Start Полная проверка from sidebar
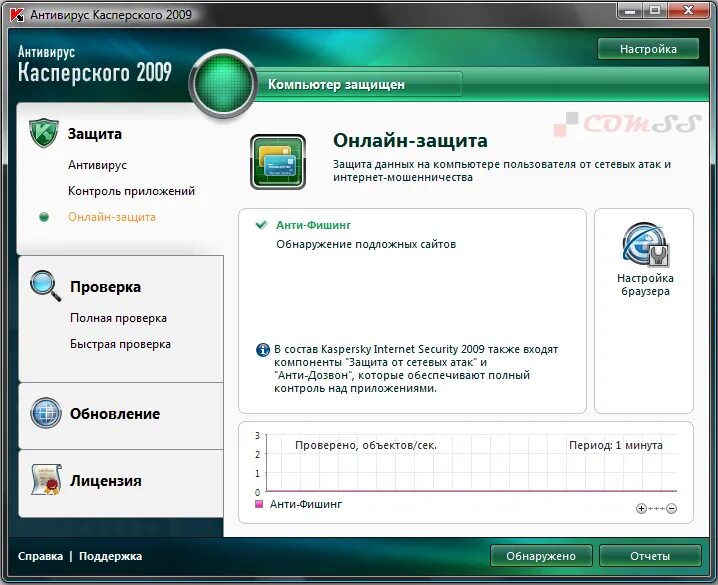 [118, 318]
